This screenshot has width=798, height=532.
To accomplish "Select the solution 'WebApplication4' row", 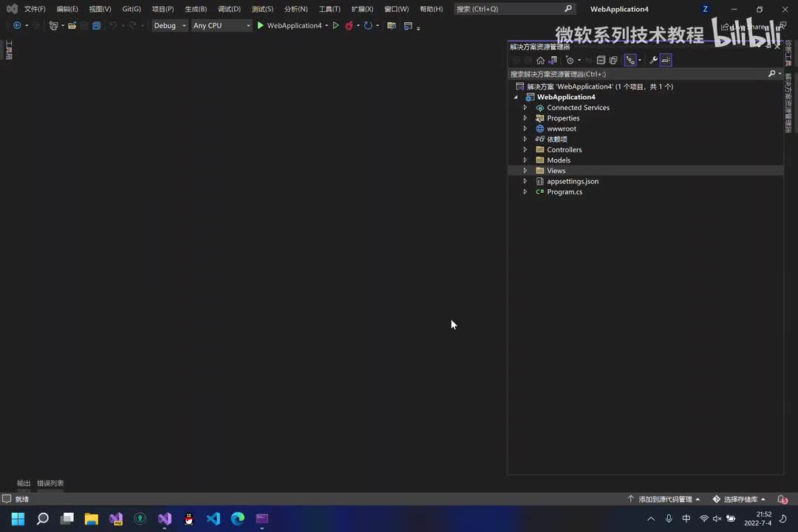I will click(645, 86).
